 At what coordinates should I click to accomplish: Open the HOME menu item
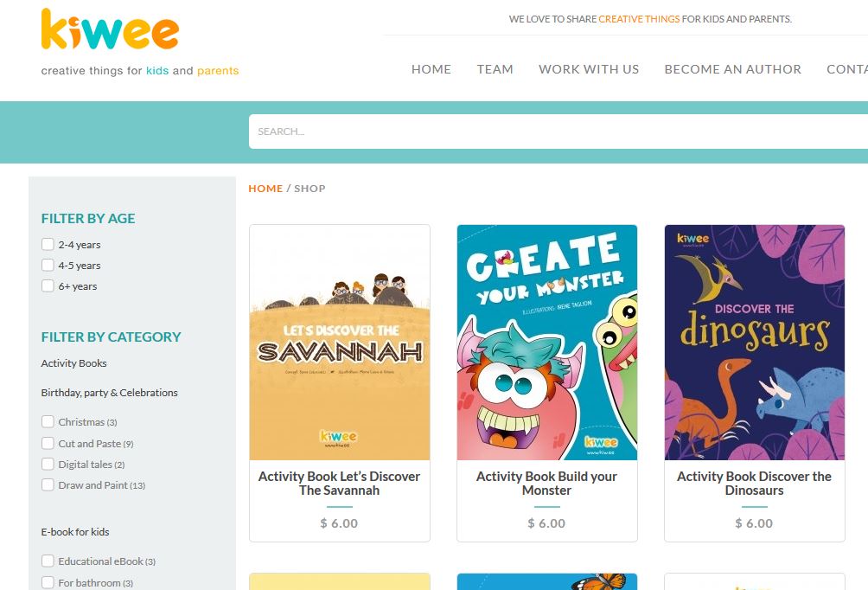coord(431,69)
